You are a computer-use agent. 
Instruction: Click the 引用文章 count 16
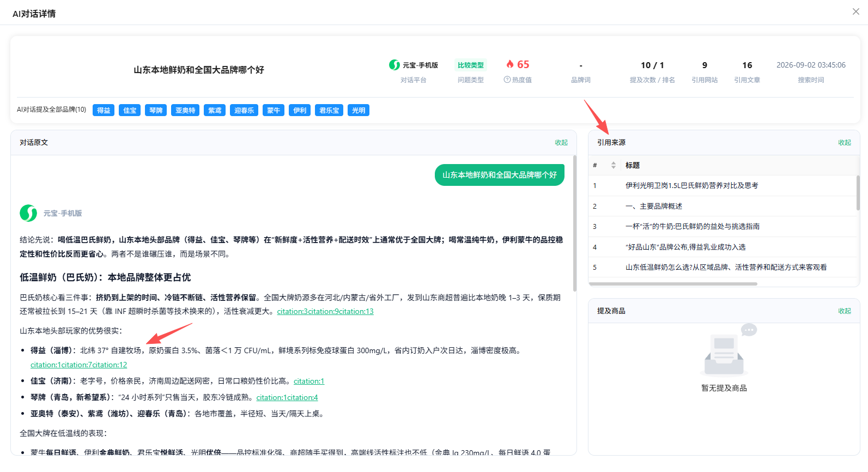coord(747,65)
